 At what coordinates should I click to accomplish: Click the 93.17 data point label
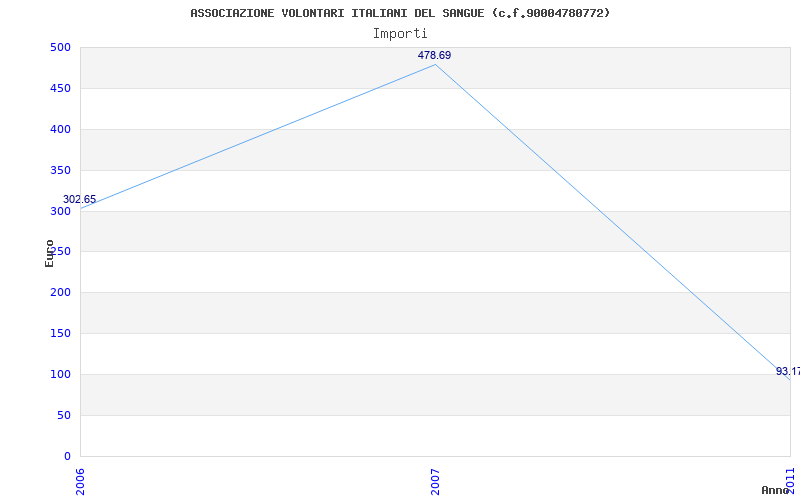pyautogui.click(x=788, y=371)
